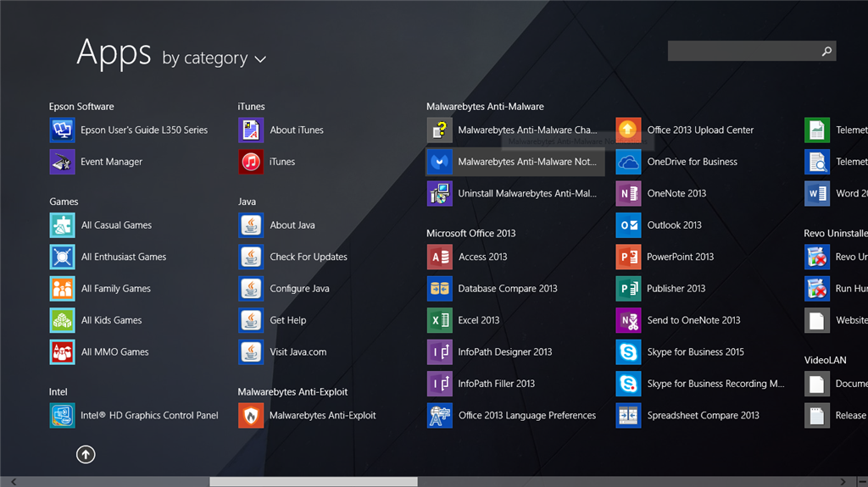Viewport: 868px width, 487px height.
Task: Launch PowerPoint 2013 icon
Action: coord(628,257)
